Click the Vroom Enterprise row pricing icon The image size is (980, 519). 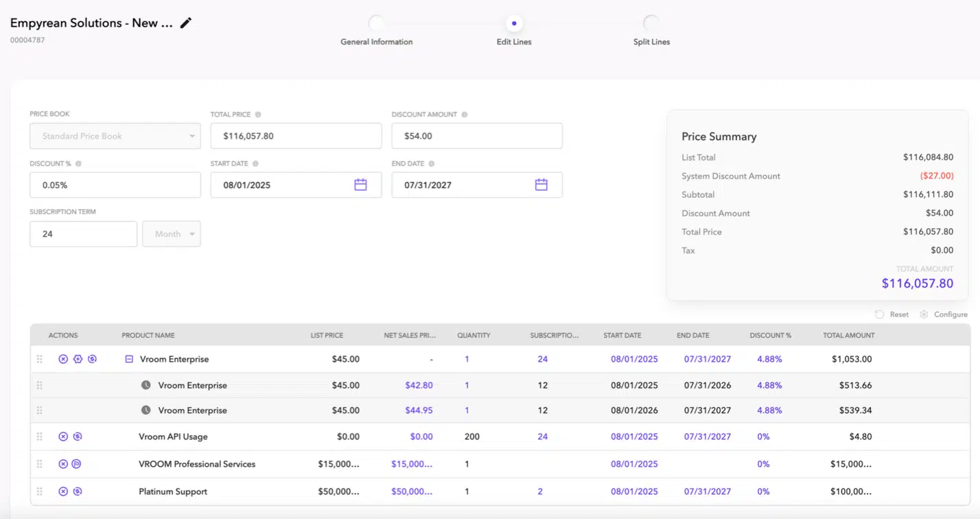[92, 359]
